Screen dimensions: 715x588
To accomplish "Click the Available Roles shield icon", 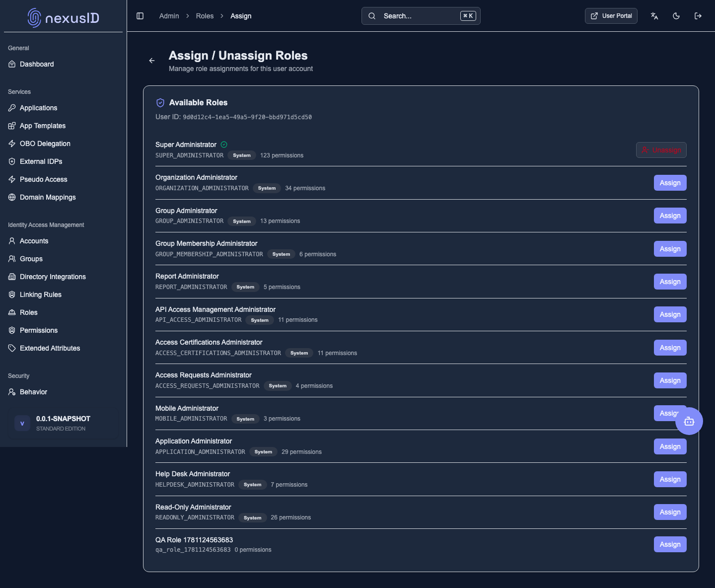I will pos(160,103).
